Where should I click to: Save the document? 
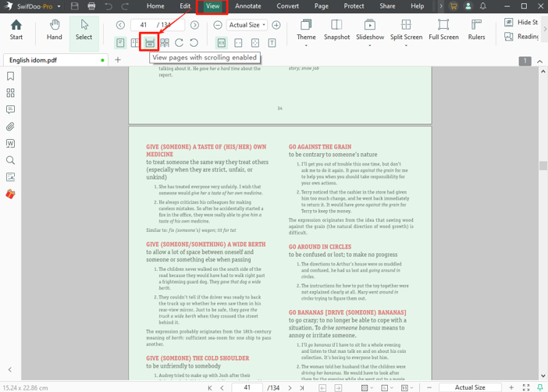coord(74,6)
